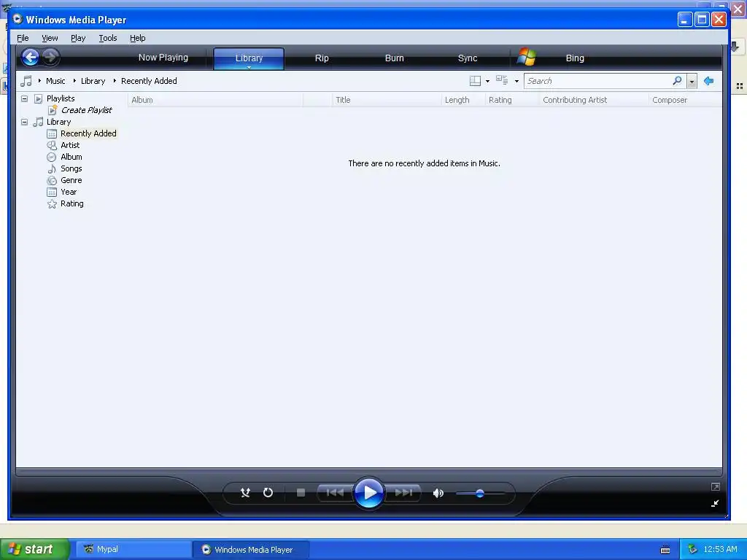Sort by the Composer column header
The height and width of the screenshot is (560, 747).
pyautogui.click(x=686, y=100)
